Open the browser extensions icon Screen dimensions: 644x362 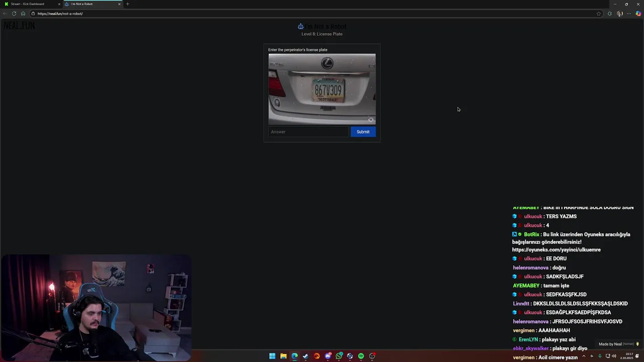point(610,14)
